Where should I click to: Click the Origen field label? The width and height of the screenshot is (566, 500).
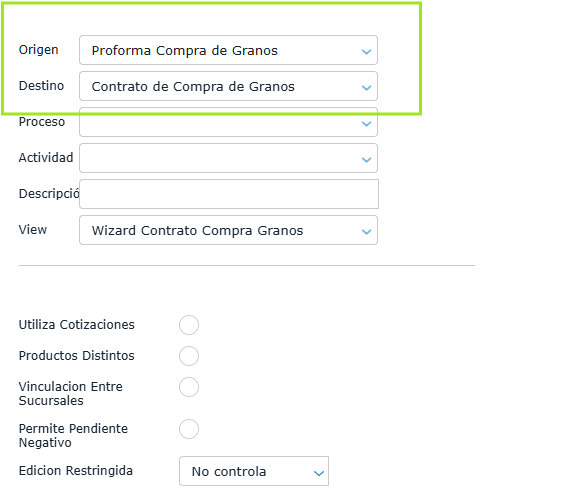(39, 50)
